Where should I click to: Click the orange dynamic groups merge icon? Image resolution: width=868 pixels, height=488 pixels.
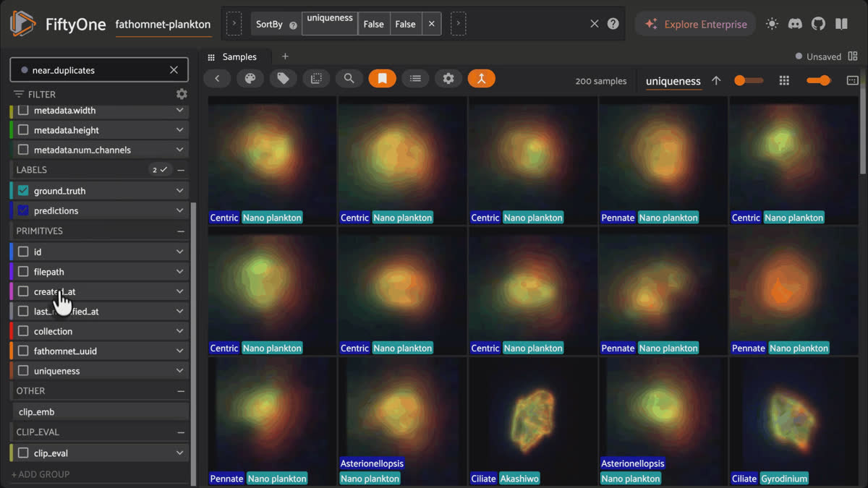click(x=482, y=79)
